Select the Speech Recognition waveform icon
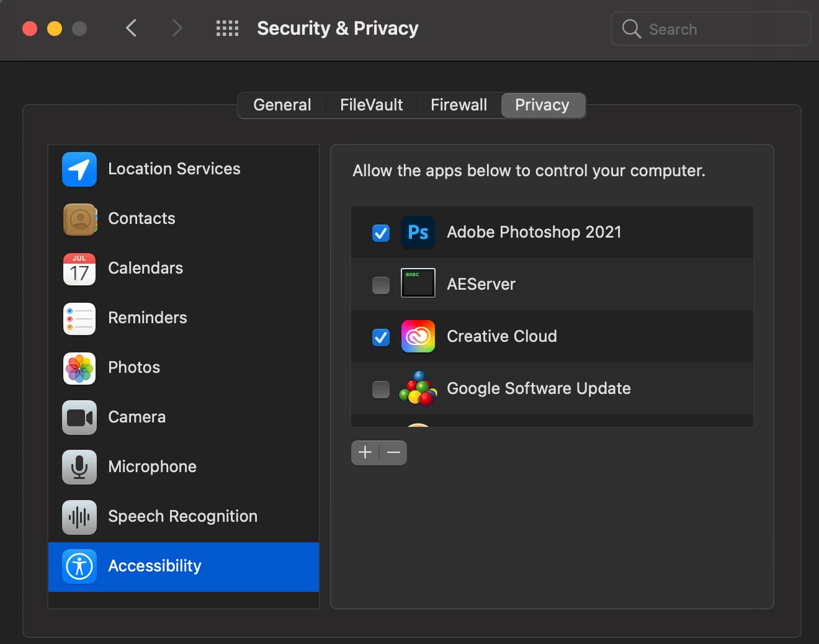 (x=79, y=517)
